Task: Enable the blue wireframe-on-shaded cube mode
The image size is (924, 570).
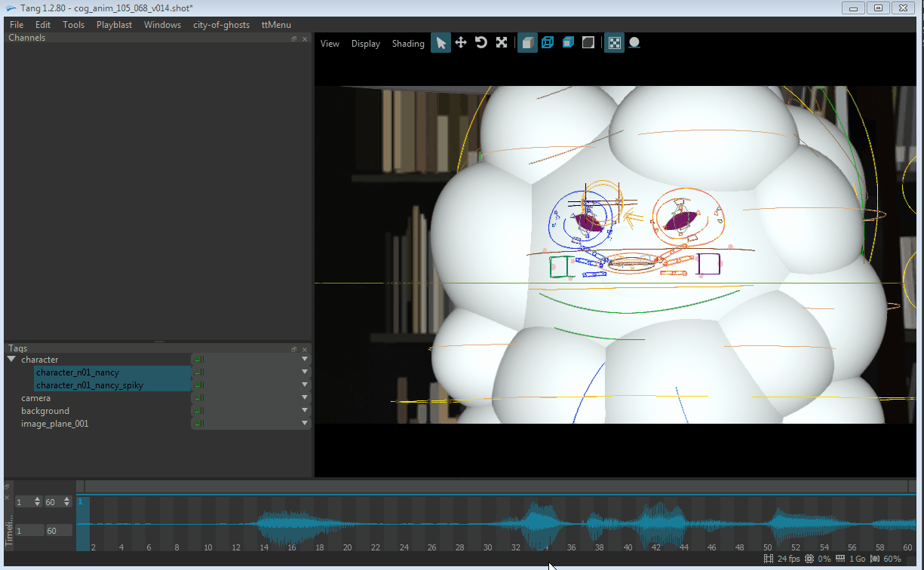Action: coord(568,43)
